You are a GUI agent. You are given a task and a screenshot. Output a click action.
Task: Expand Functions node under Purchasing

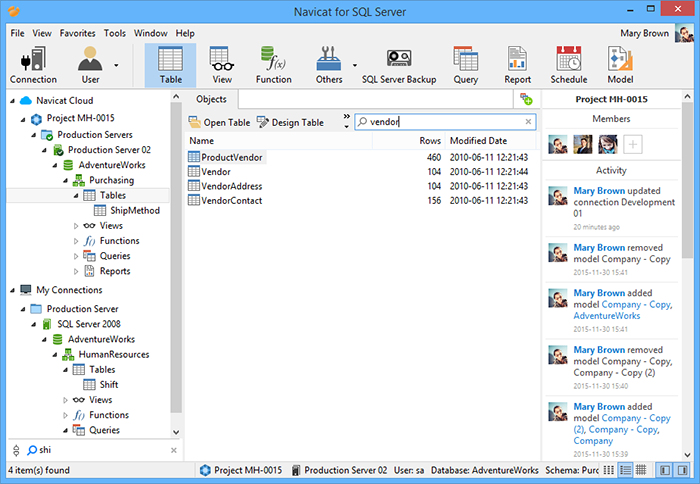[x=76, y=241]
